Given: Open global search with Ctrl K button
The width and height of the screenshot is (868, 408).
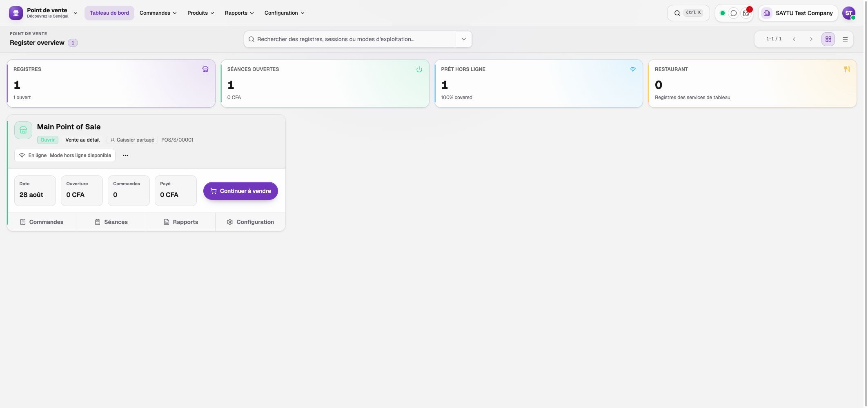Looking at the screenshot, I should tap(688, 13).
